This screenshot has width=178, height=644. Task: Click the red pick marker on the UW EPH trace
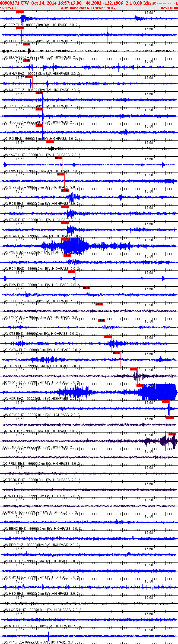click(x=20, y=28)
